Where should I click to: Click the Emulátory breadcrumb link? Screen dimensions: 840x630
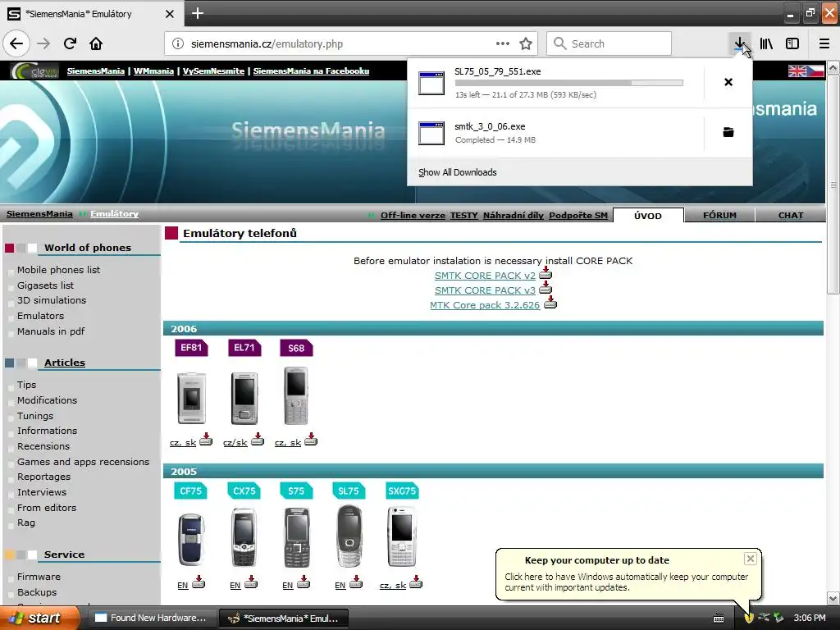(115, 214)
